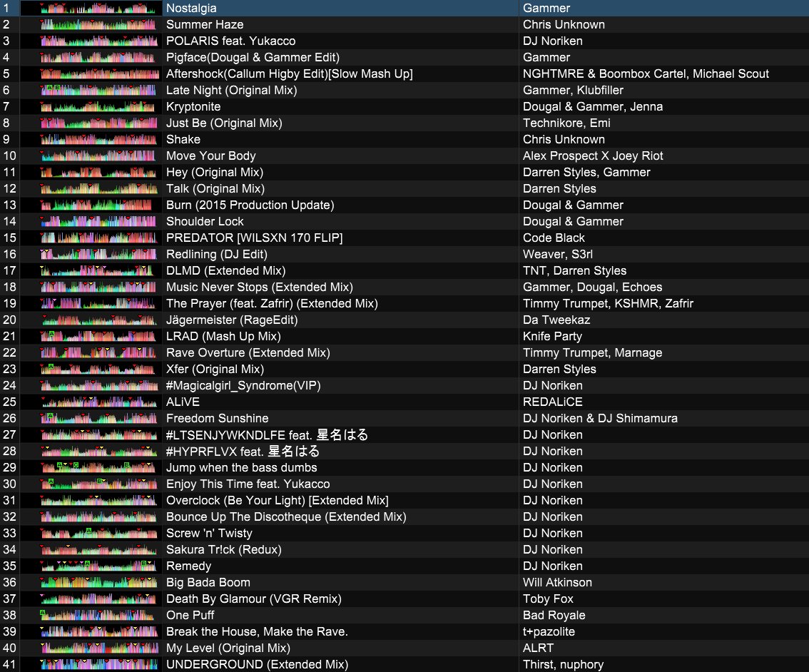The height and width of the screenshot is (672, 809).
Task: Click artist Toby Fox
Action: coord(549,599)
